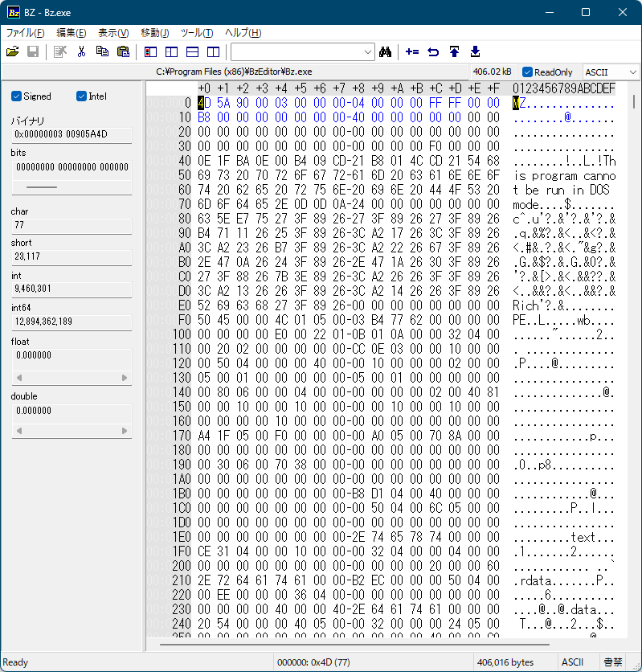Click the status bar ASCII indicator

[573, 662]
